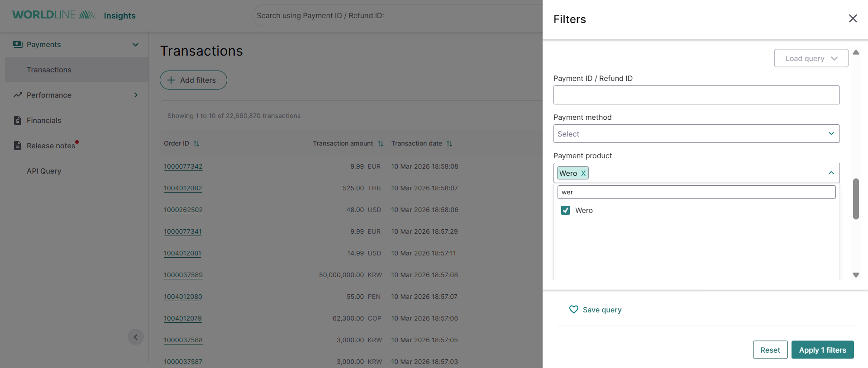Click the plus icon in Add filters
This screenshot has height=368, width=868.
[171, 80]
